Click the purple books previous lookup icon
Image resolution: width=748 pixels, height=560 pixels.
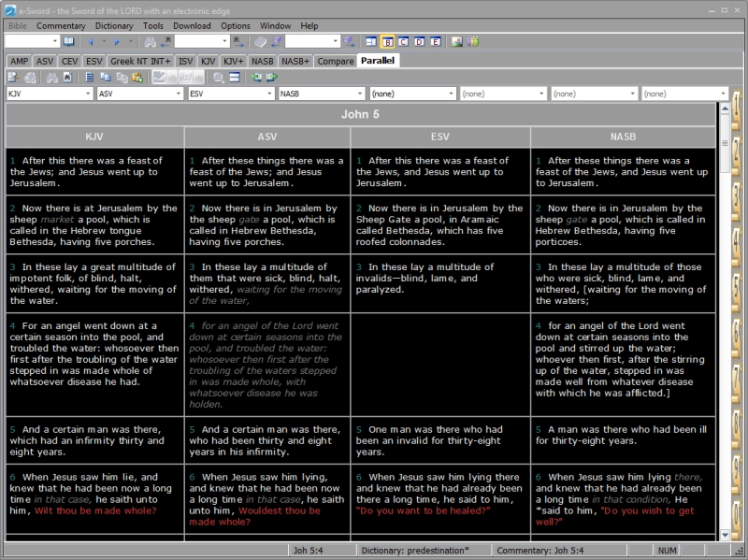coord(276,42)
